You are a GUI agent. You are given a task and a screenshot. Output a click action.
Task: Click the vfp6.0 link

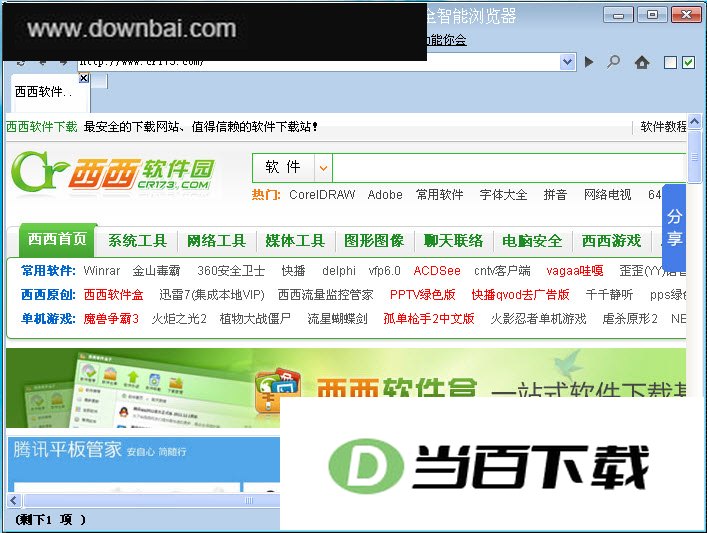385,271
